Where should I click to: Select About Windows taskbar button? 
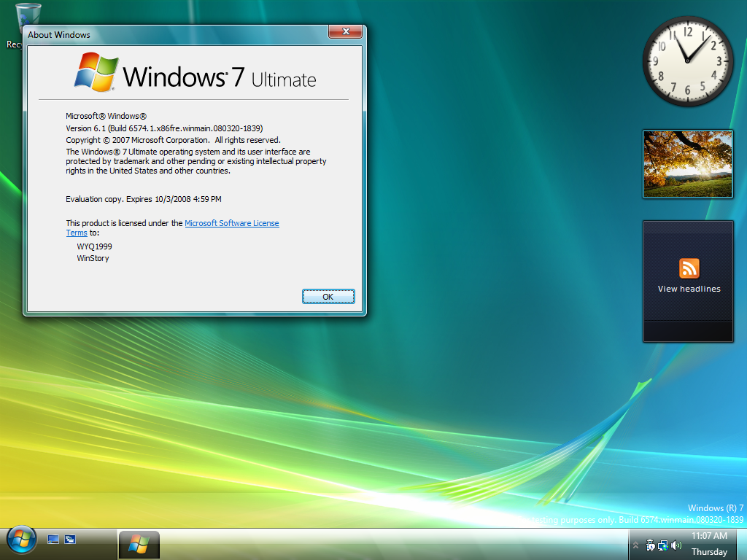(x=139, y=543)
